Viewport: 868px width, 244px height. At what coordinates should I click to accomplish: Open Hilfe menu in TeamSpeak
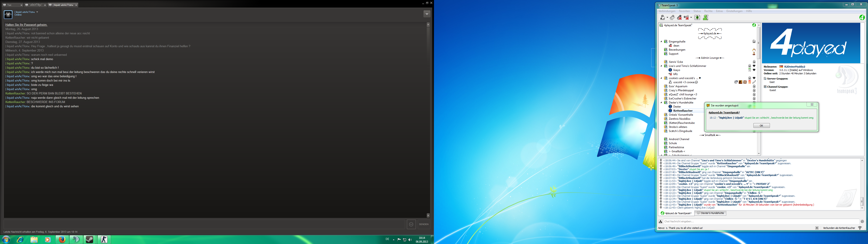pos(749,11)
